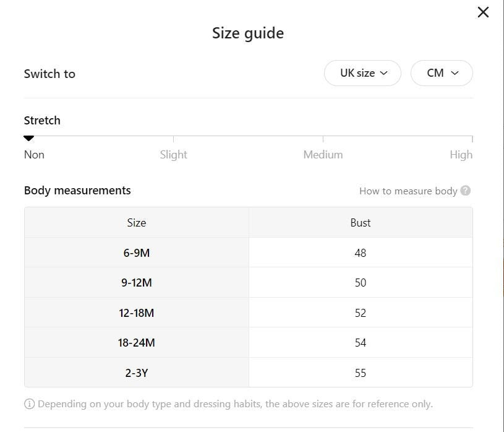Open the UK size dropdown
Screen dimensions: 504x432
[x=362, y=73]
